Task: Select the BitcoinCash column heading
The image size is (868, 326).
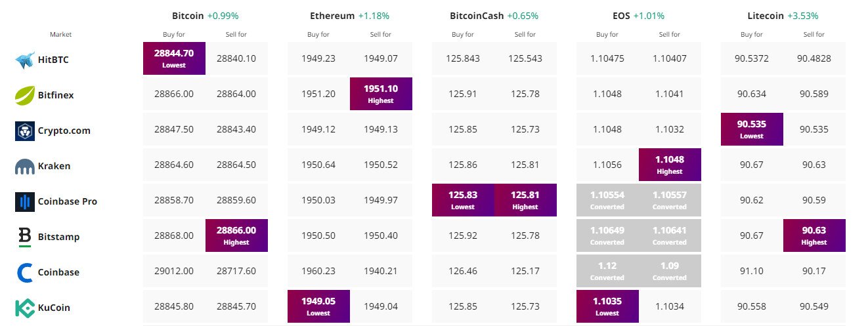Action: coord(477,16)
